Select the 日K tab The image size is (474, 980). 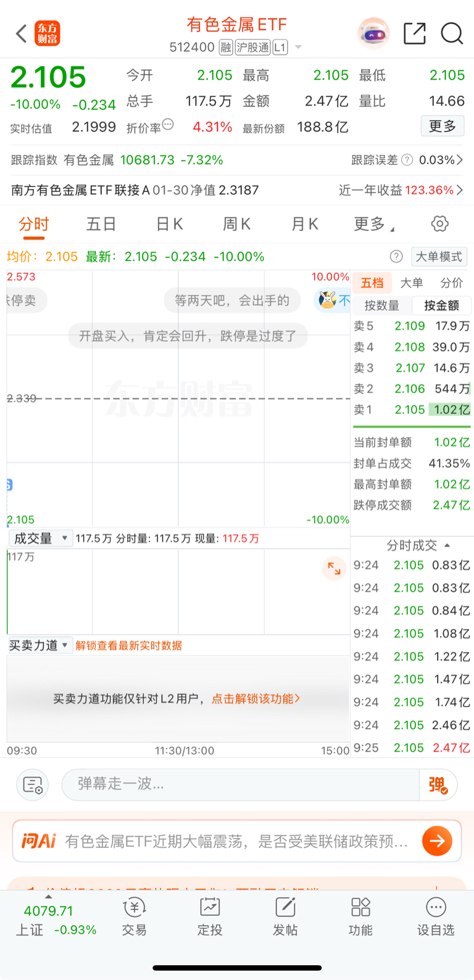click(x=170, y=224)
